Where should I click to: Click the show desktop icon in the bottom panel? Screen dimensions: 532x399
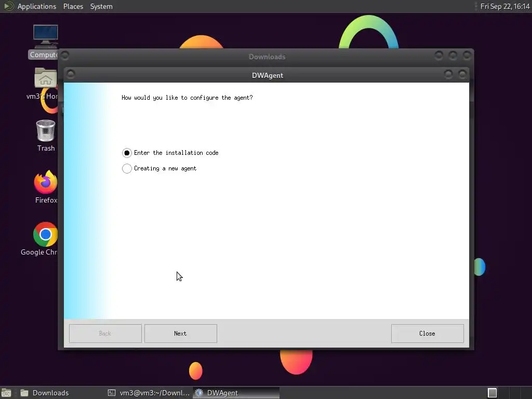click(6, 393)
